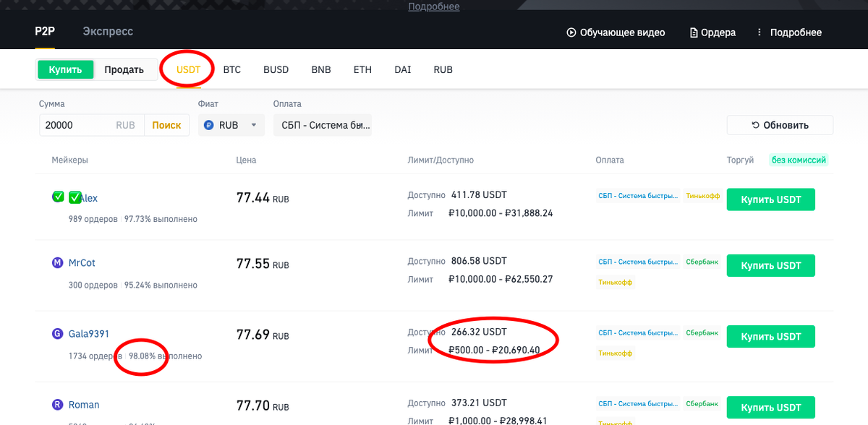Screen dimensions: 868x425
Task: Select the DAI coin tab
Action: click(x=403, y=70)
